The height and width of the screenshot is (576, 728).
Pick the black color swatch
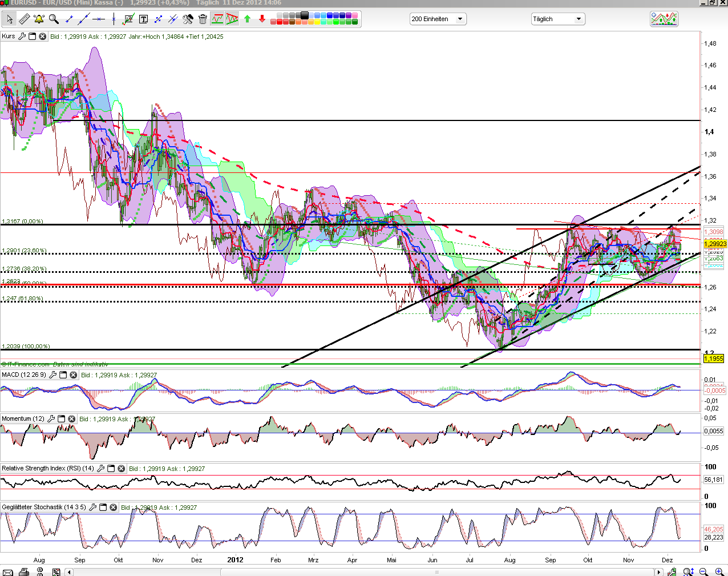304,15
